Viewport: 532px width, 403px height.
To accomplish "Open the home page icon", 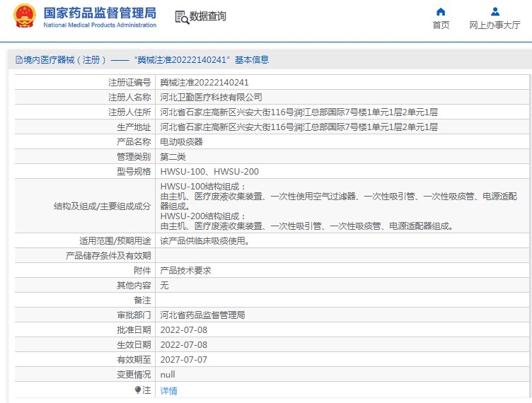I will pos(441,12).
